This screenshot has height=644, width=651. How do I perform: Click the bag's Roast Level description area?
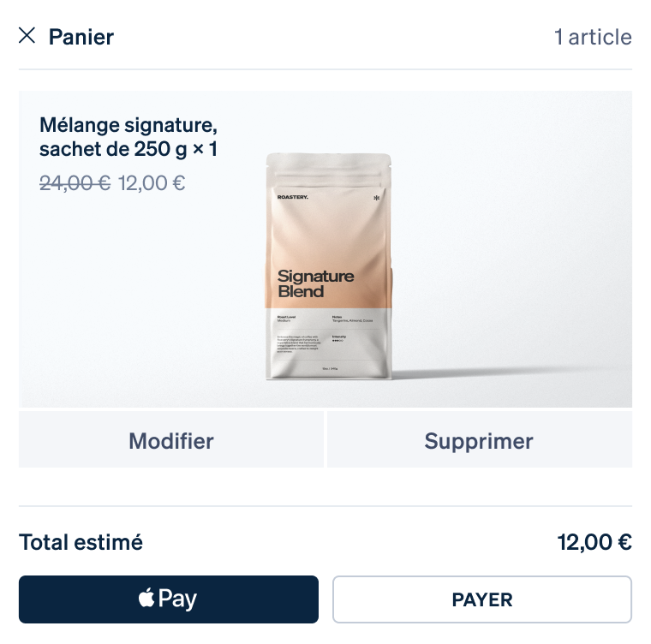click(x=286, y=319)
